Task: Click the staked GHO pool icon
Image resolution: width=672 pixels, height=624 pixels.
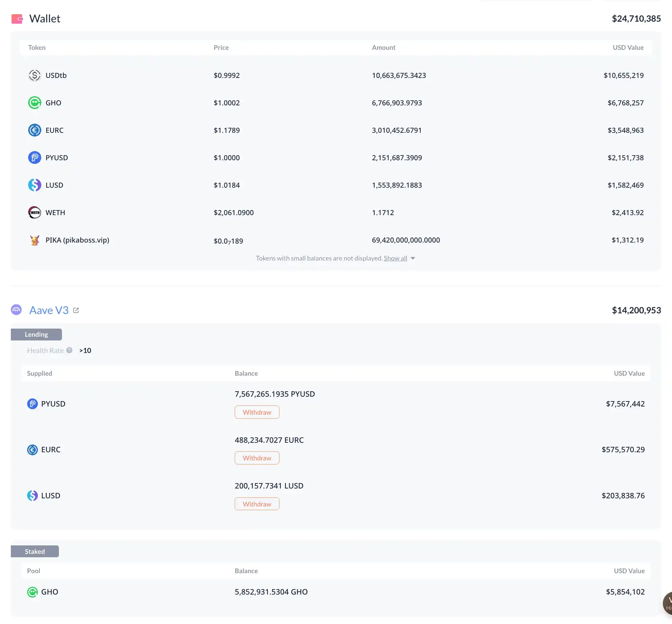Action: click(33, 592)
